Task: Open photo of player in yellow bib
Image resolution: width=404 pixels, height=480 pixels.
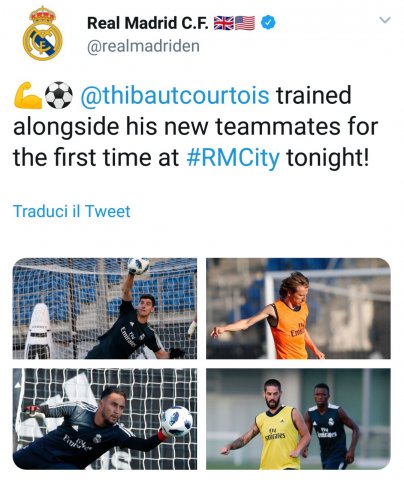Action: (298, 419)
